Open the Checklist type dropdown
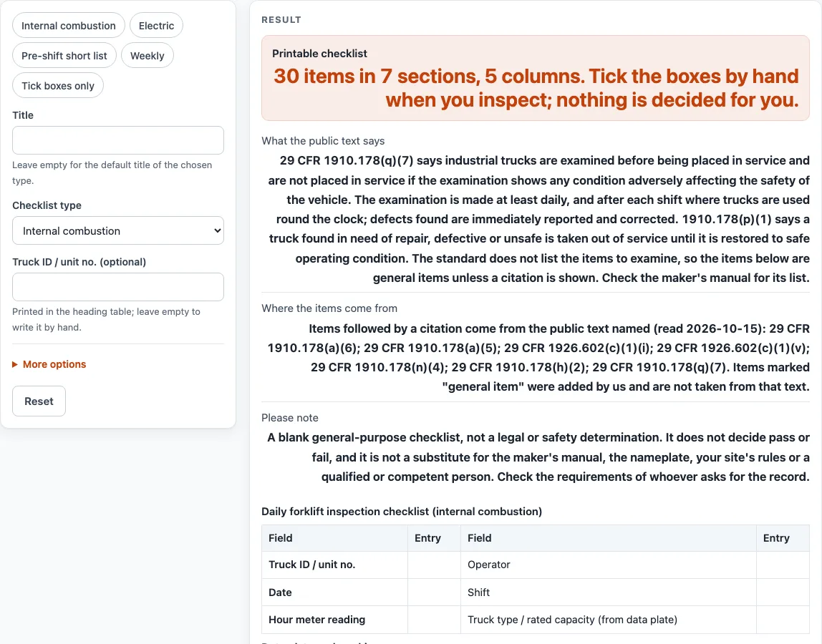This screenshot has height=644, width=822. (x=118, y=230)
